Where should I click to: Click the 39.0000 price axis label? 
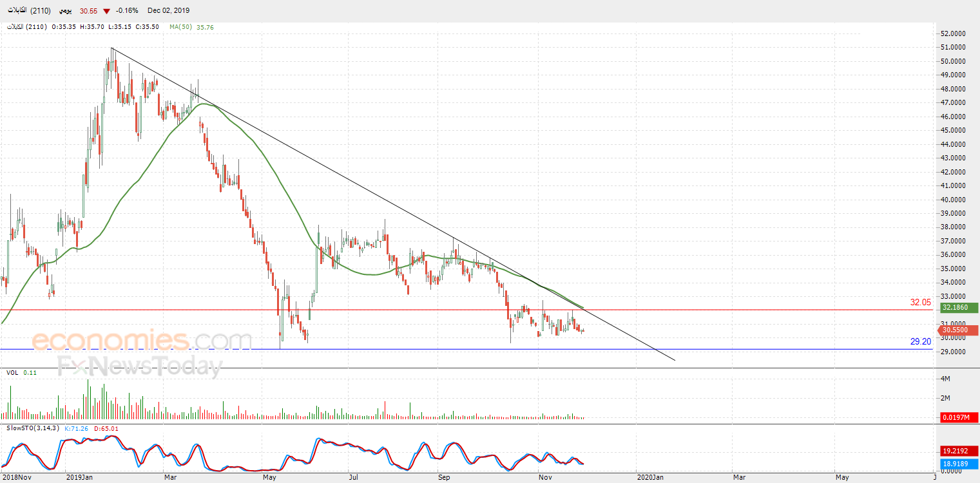[x=954, y=213]
